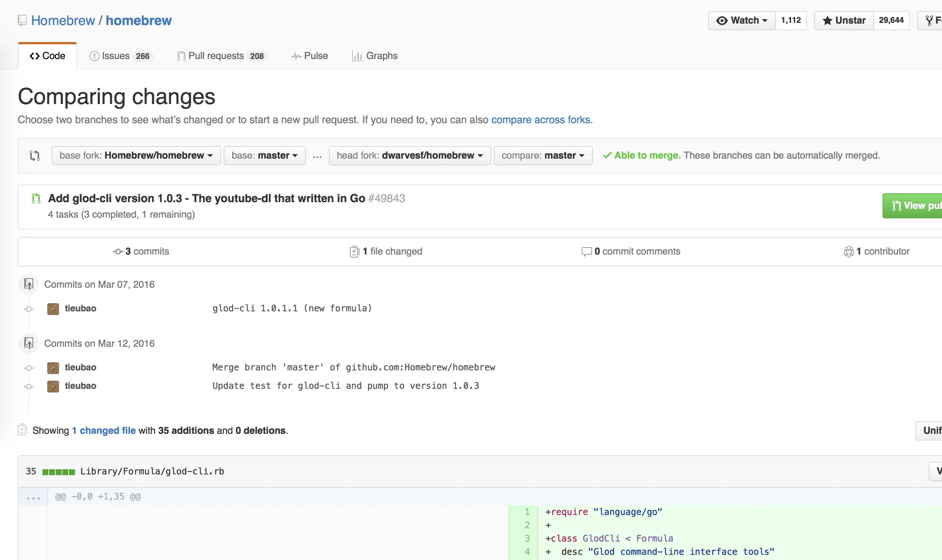Click the Mar 12 commits push icon
This screenshot has width=942, height=560.
point(29,343)
